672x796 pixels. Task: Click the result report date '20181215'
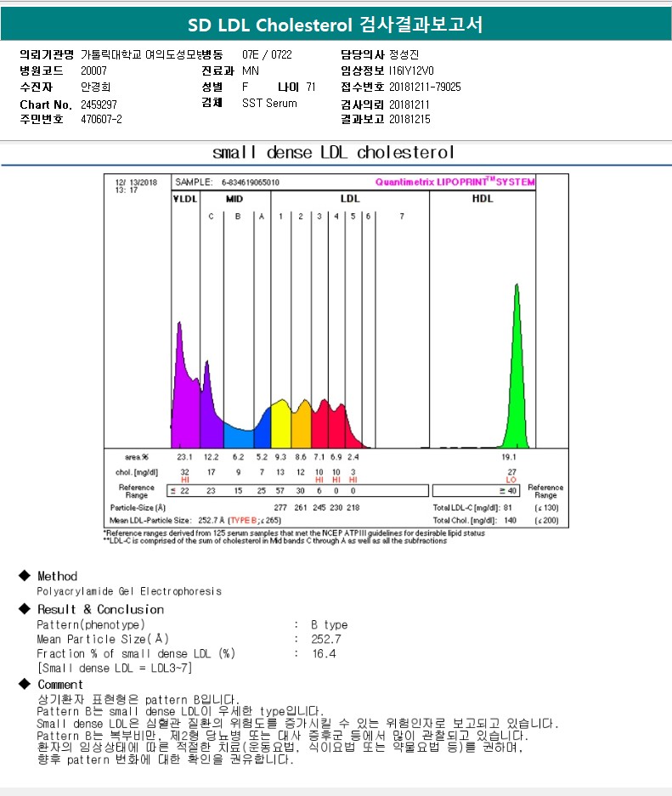(x=409, y=119)
